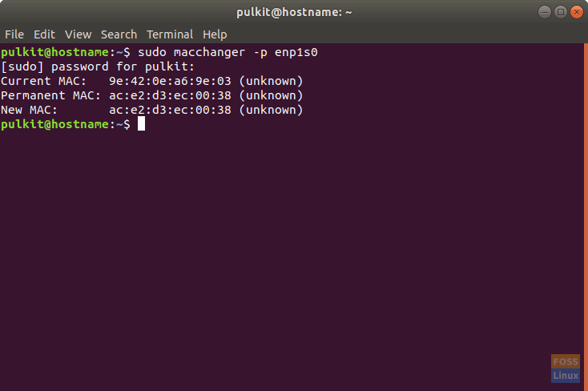This screenshot has width=588, height=391.
Task: Click the terminal's right-edge scrollbar
Action: pos(586,217)
